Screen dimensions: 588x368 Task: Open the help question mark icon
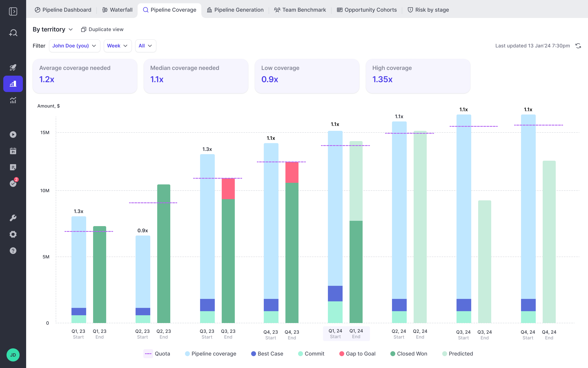pyautogui.click(x=13, y=250)
